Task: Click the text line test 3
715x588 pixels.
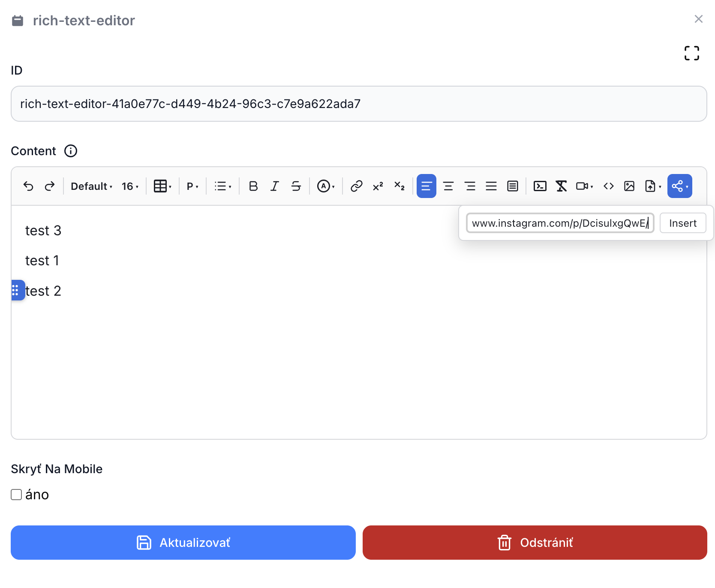Action: point(43,231)
